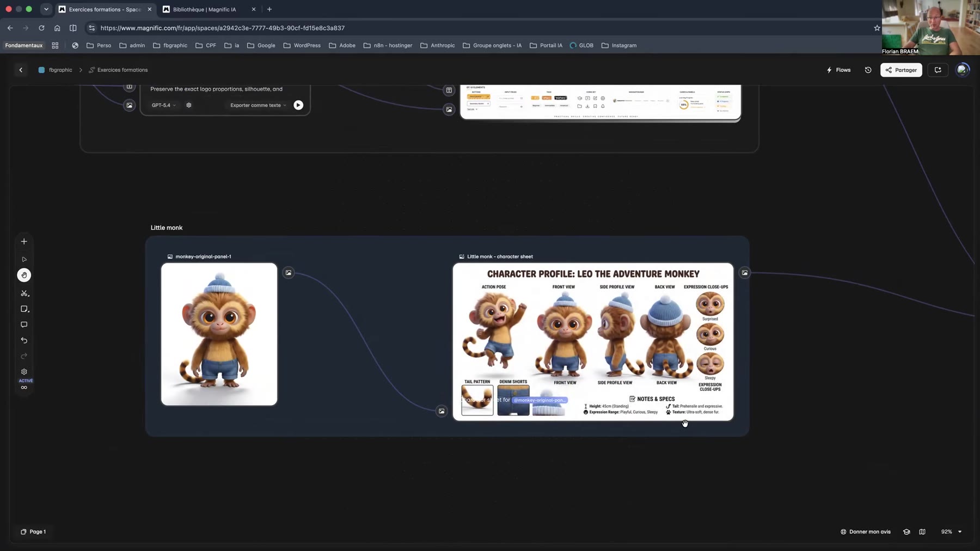
Task: Open the Flows panel
Action: click(x=838, y=70)
